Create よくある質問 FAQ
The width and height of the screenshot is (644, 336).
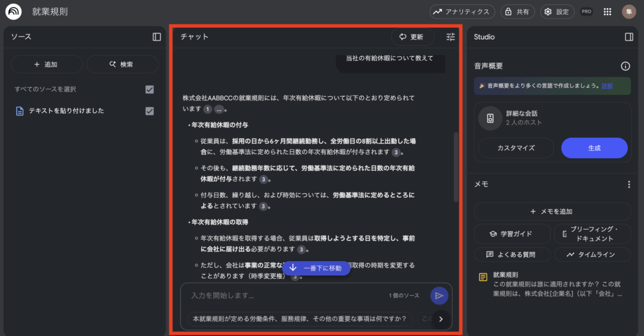[512, 254]
